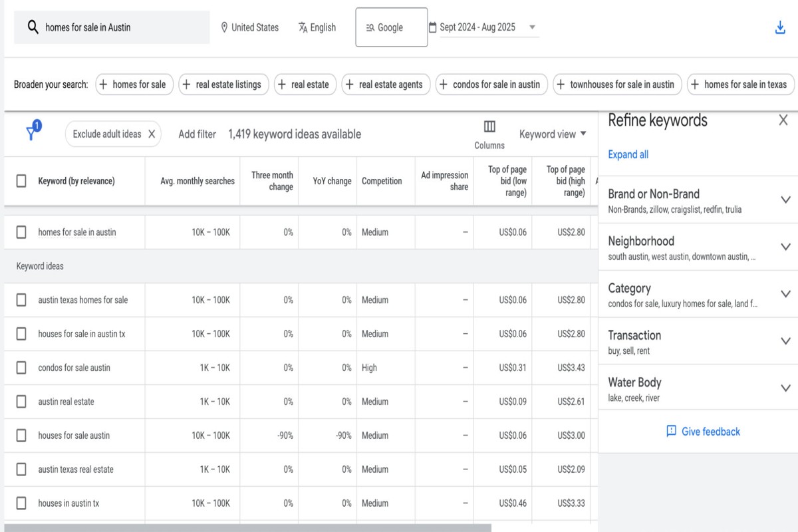The image size is (798, 532).
Task: Select the 'houses for sale in austin tx' checkbox
Action: click(21, 334)
